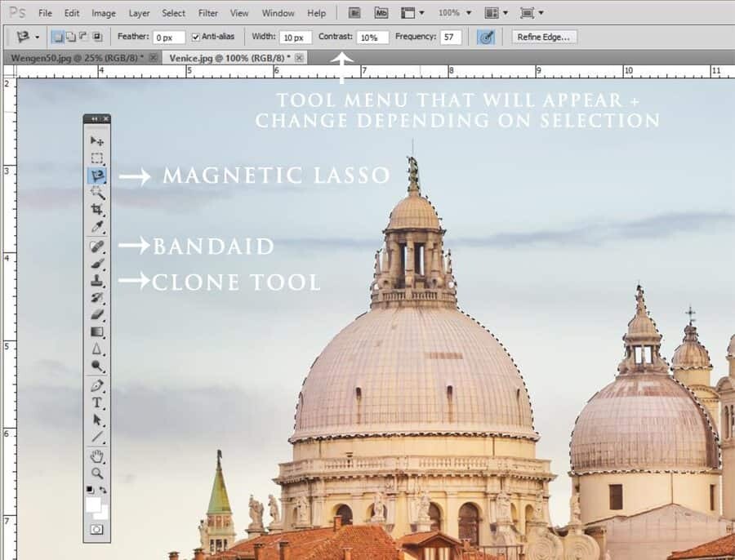Screen dimensions: 735x560
Task: Enable the Add to selection mode
Action: pos(70,37)
